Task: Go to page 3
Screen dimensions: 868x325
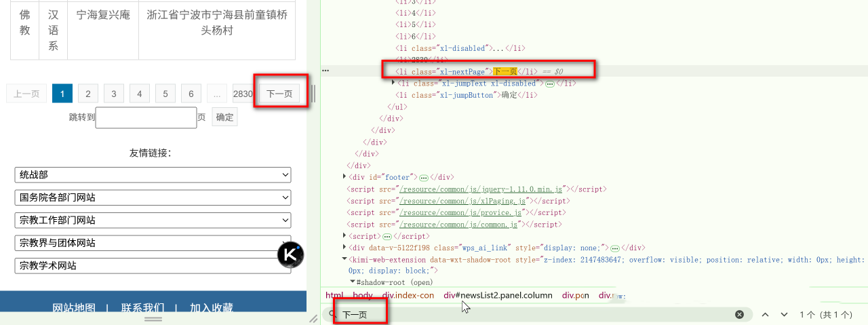Action: coord(114,94)
